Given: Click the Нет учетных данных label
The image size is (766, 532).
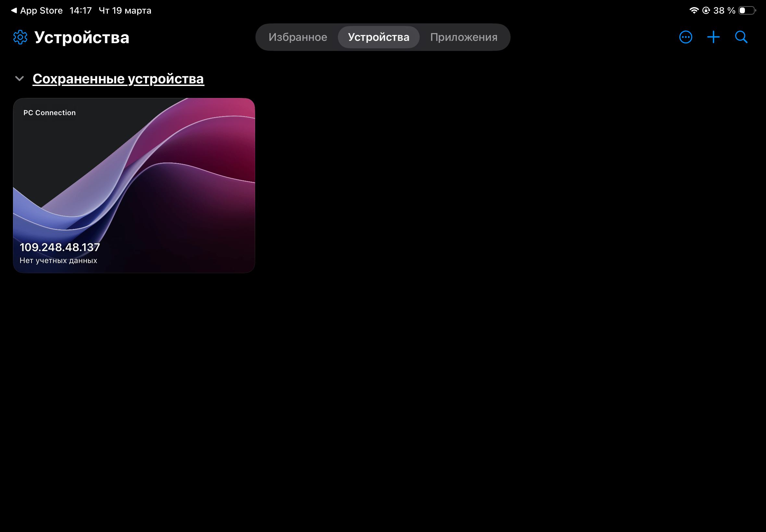Looking at the screenshot, I should point(58,260).
